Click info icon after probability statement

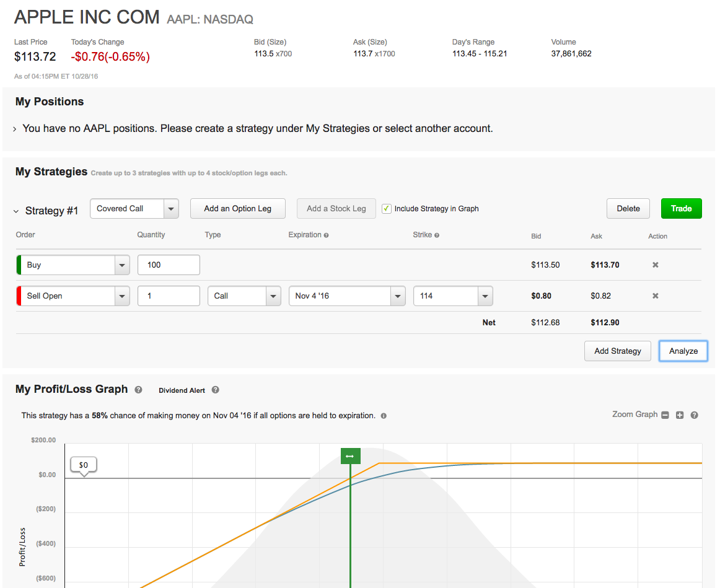pyautogui.click(x=384, y=416)
